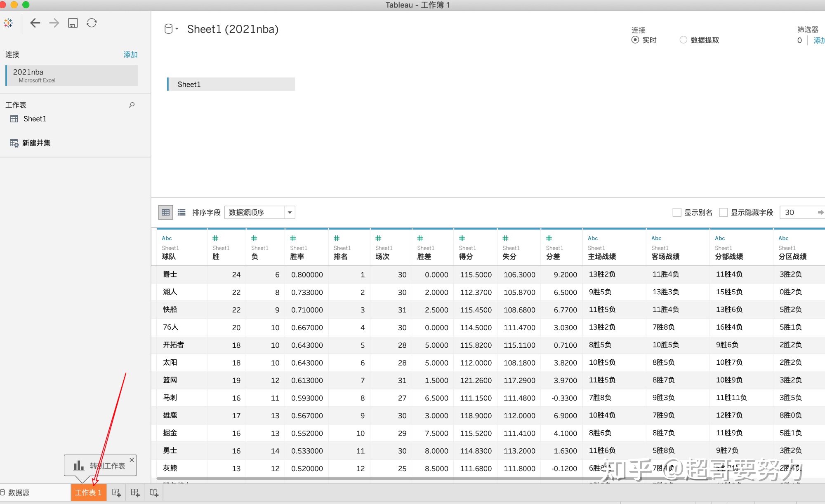Change data type of 负 column
Image resolution: width=825 pixels, height=504 pixels.
coord(254,238)
